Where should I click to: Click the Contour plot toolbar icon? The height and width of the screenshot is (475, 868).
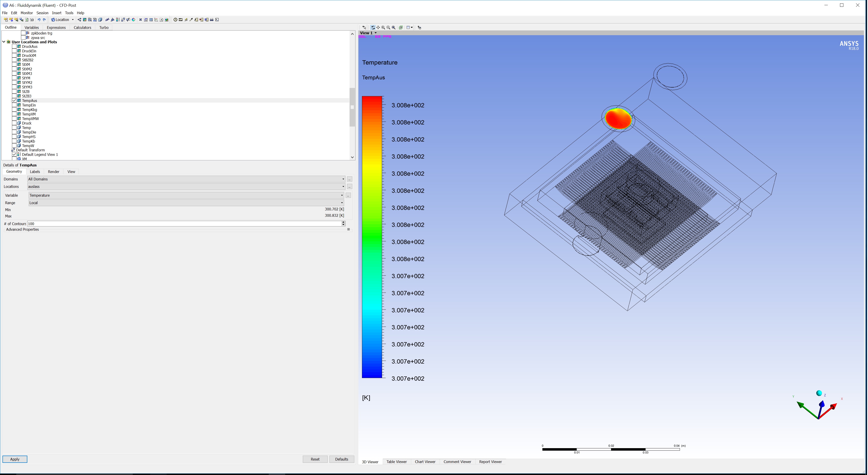click(x=85, y=20)
